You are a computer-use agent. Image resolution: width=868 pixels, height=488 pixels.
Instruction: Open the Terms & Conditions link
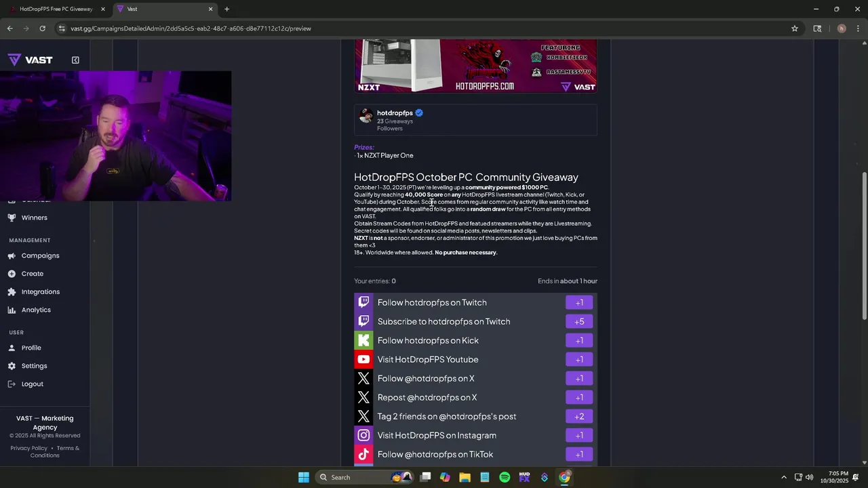pyautogui.click(x=55, y=451)
